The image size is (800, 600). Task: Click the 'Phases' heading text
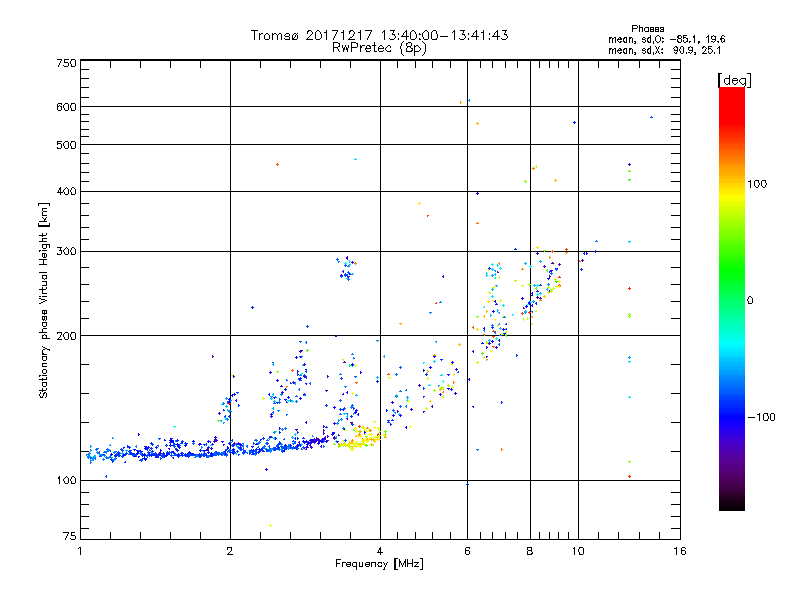tap(647, 29)
